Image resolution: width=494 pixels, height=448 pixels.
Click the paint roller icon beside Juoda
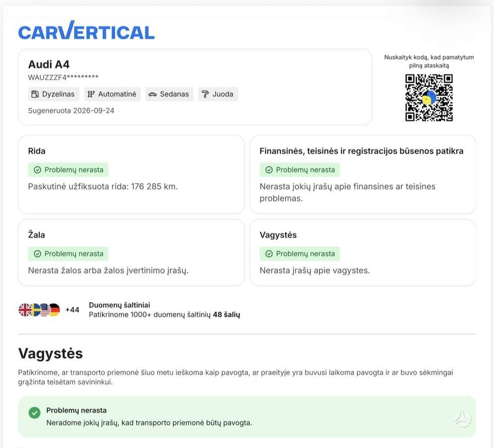pos(205,94)
